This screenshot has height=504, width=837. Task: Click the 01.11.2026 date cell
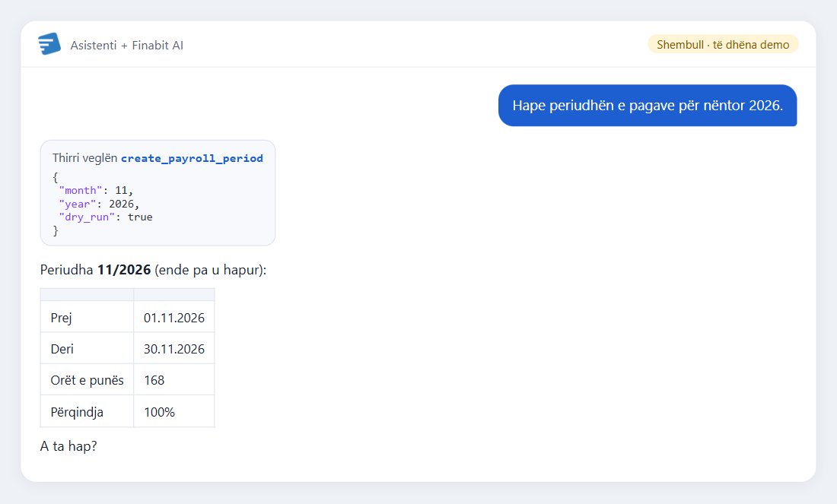pyautogui.click(x=174, y=317)
